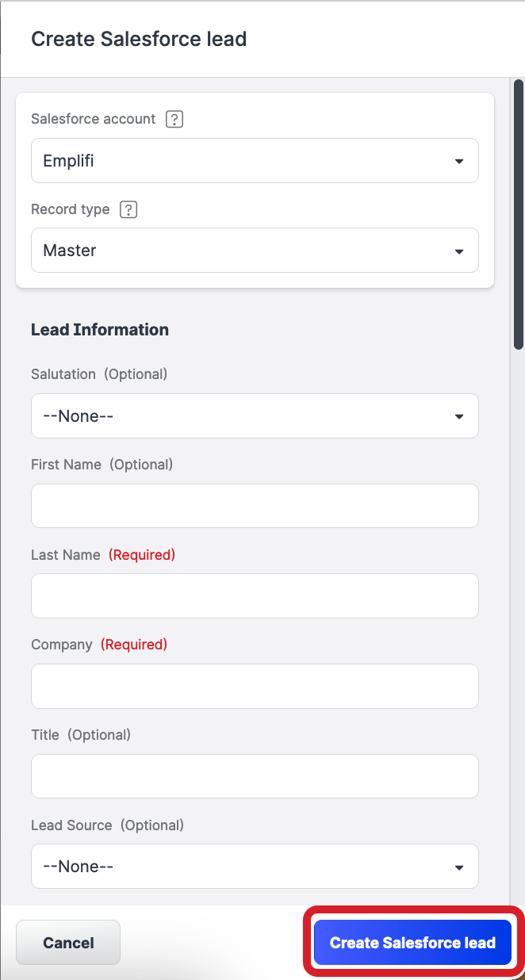
Task: Click the Create Salesforce lead dialog title
Action: 139,38
